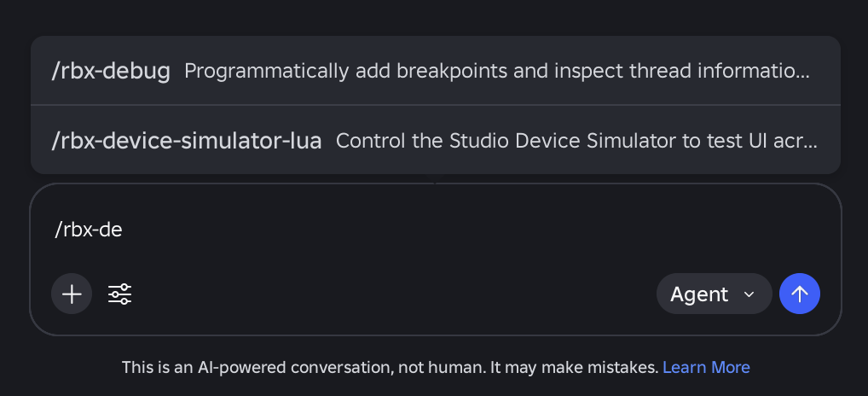Click the "Agent" label text

[699, 294]
